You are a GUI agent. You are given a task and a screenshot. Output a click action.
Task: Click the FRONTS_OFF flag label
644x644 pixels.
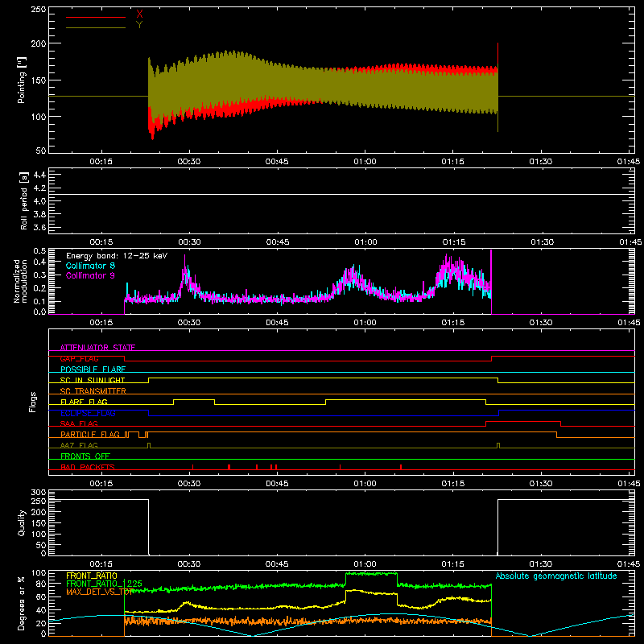(x=85, y=456)
